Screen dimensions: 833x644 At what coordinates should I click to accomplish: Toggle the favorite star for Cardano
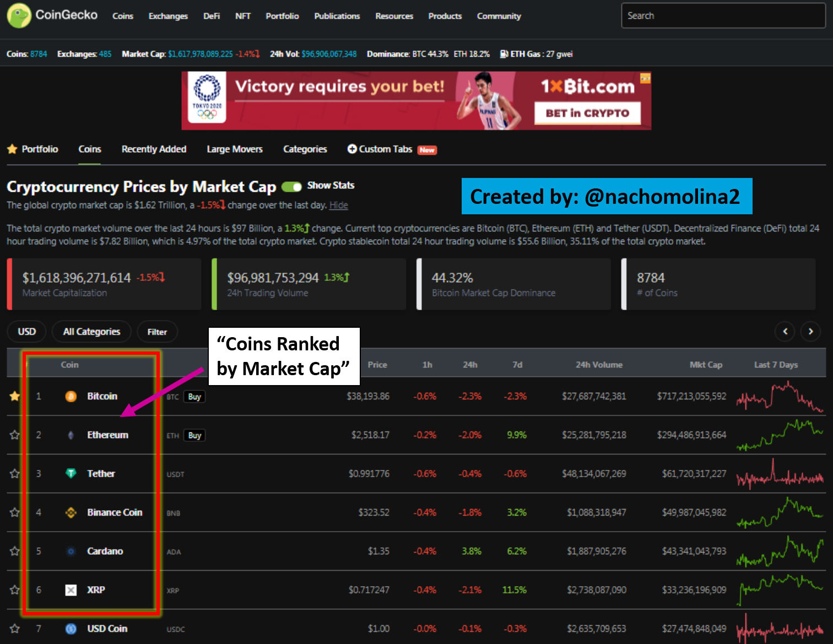(15, 551)
